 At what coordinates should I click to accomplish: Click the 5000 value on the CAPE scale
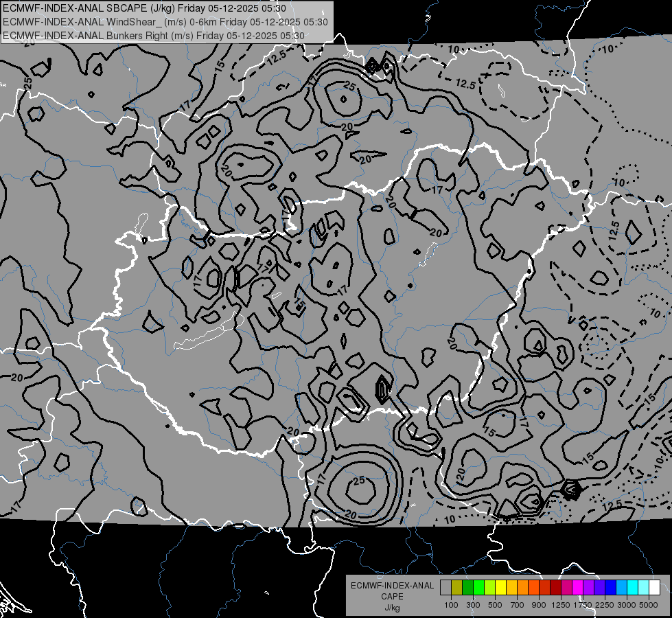click(x=649, y=605)
